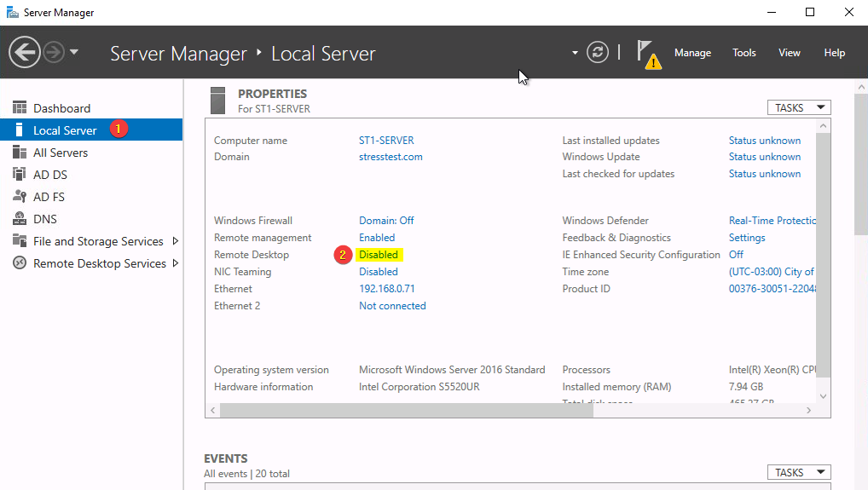Click the AD DS icon in sidebar
This screenshot has width=868, height=490.
(20, 174)
